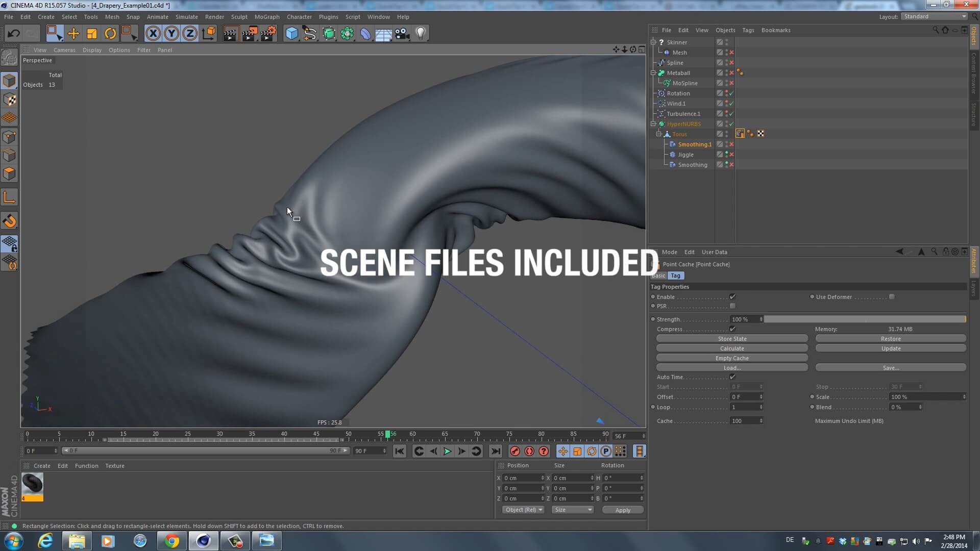Open the Camera object icon

coord(402,34)
